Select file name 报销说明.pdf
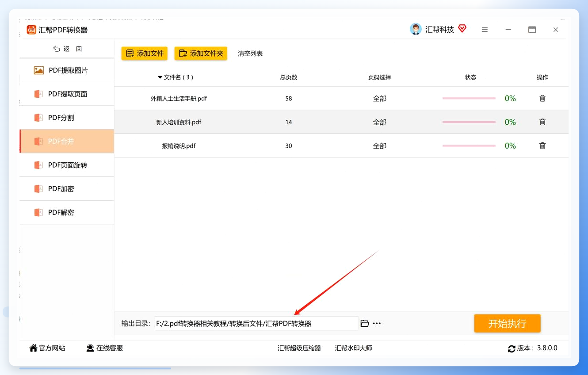The width and height of the screenshot is (588, 375). click(x=179, y=146)
